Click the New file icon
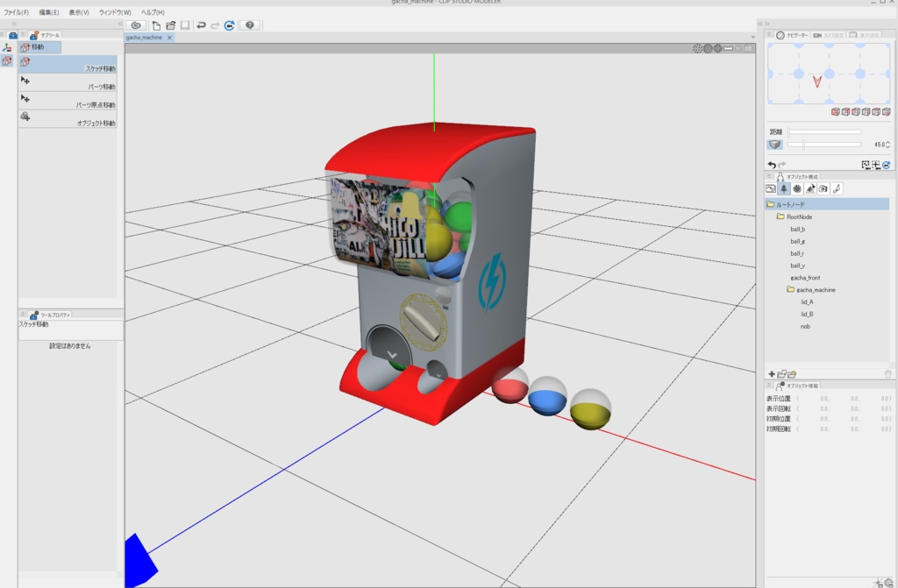 click(156, 25)
